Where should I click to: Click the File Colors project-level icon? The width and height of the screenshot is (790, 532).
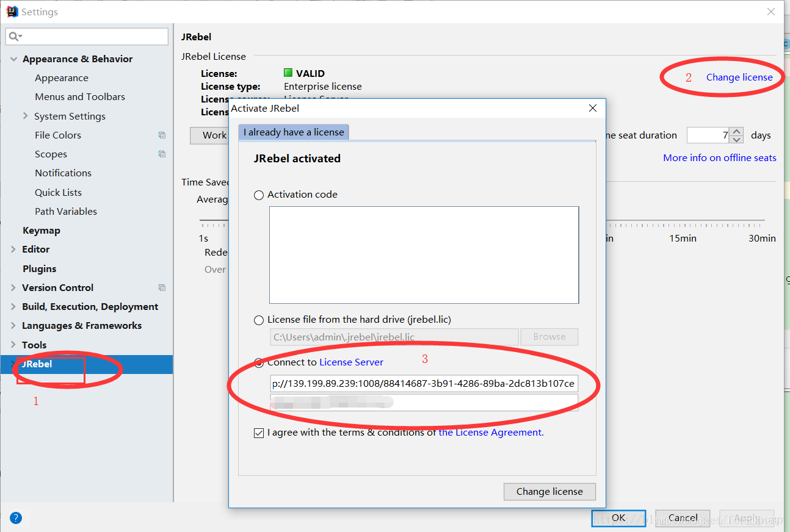tap(162, 135)
